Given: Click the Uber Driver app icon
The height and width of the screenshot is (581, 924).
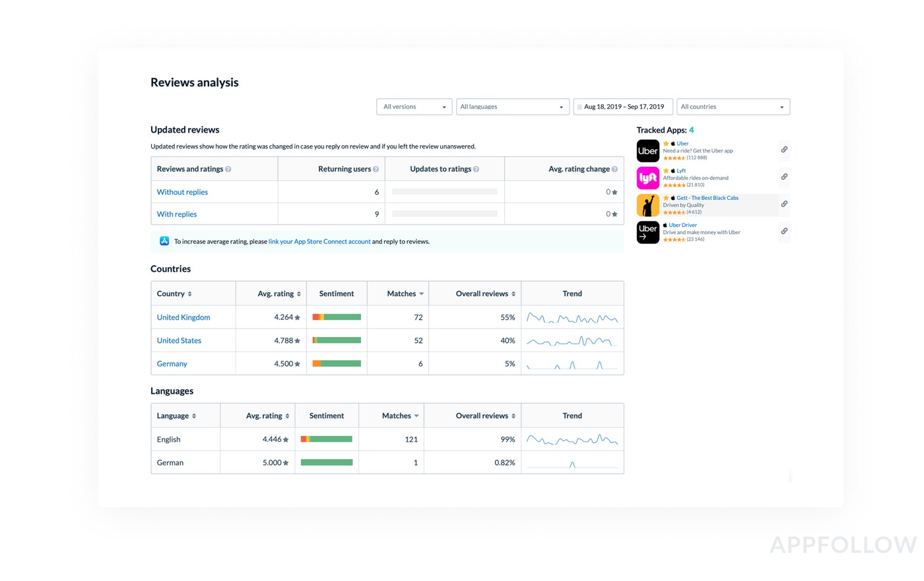Looking at the screenshot, I should click(x=647, y=232).
